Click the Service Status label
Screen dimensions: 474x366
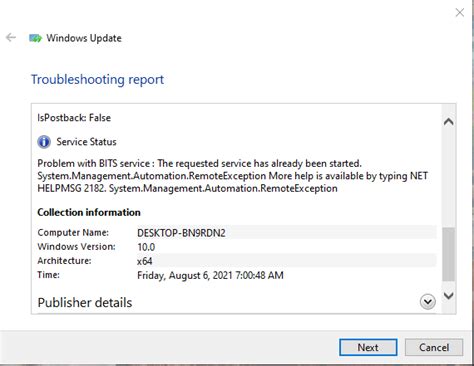pyautogui.click(x=86, y=142)
